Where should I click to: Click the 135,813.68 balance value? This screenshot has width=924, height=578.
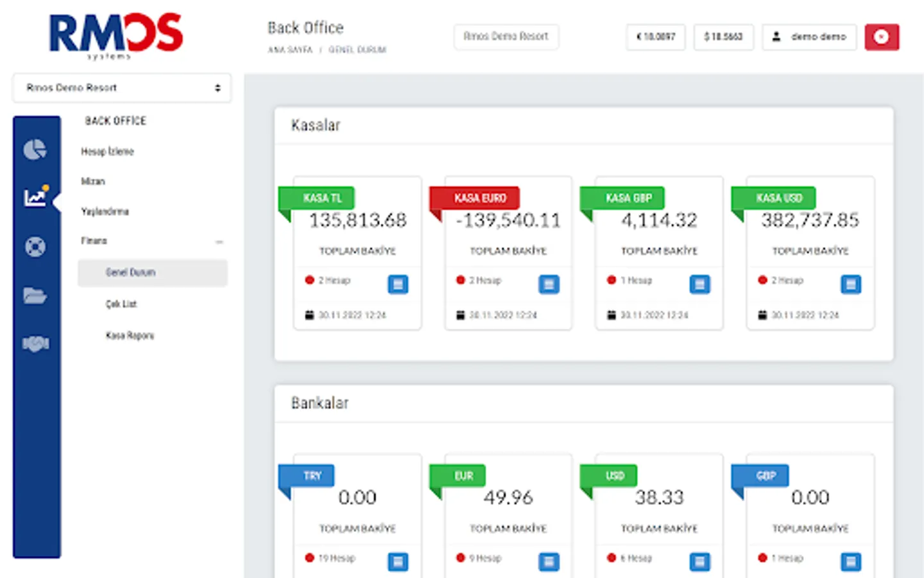(x=357, y=220)
